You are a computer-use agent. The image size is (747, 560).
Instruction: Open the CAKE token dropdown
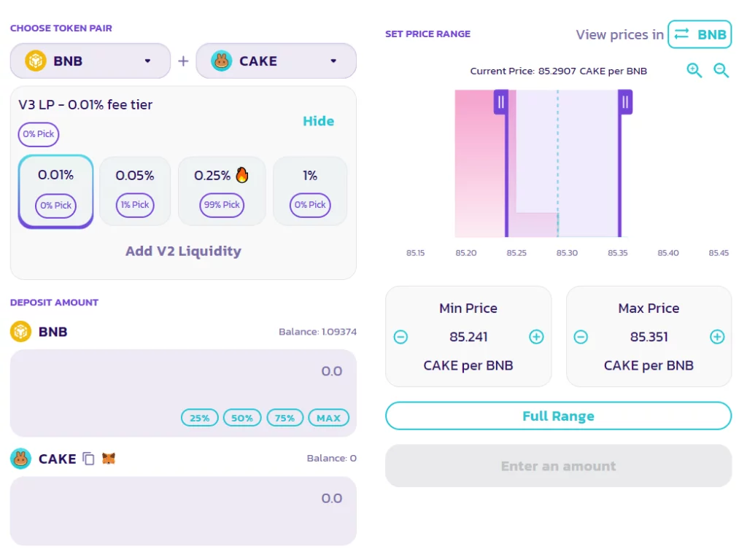pos(276,61)
